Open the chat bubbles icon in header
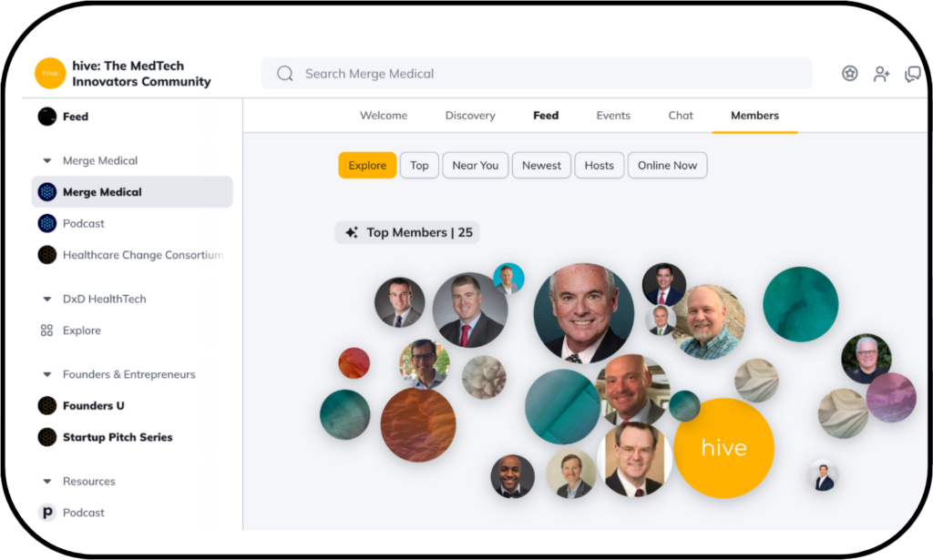This screenshot has height=560, width=933. click(x=912, y=74)
